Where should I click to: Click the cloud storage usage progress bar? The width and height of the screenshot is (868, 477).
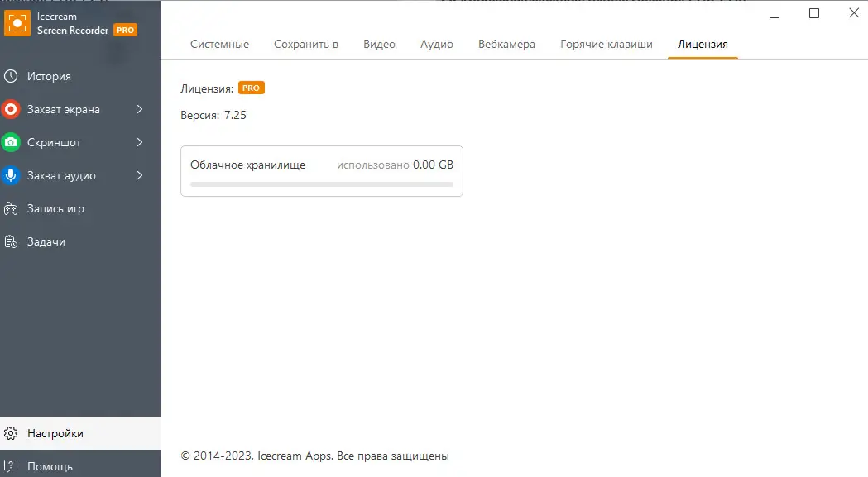point(321,184)
